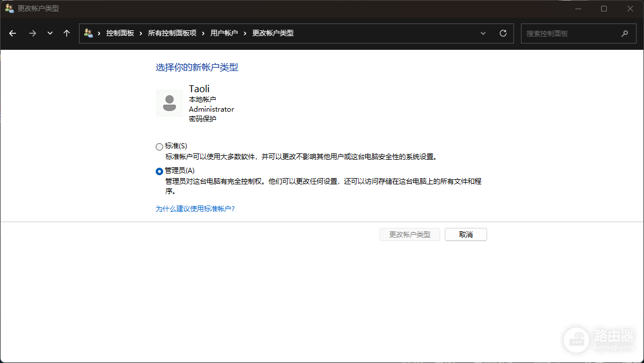Click the 更改帐户类型 breadcrumb
644x363 pixels.
coord(272,33)
